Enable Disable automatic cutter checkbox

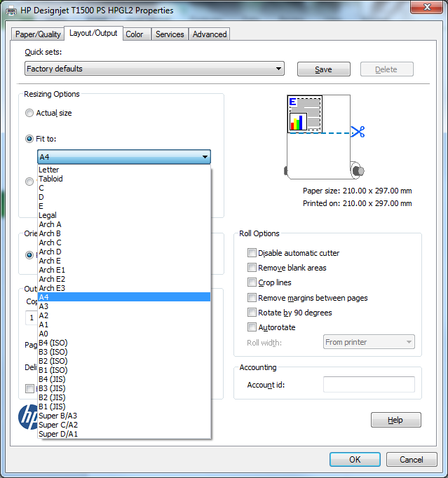tap(252, 253)
